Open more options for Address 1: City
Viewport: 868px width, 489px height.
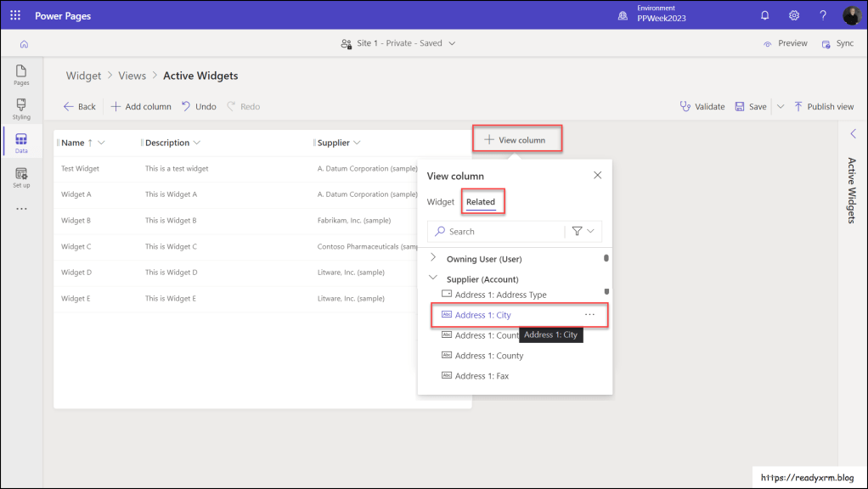click(x=589, y=315)
